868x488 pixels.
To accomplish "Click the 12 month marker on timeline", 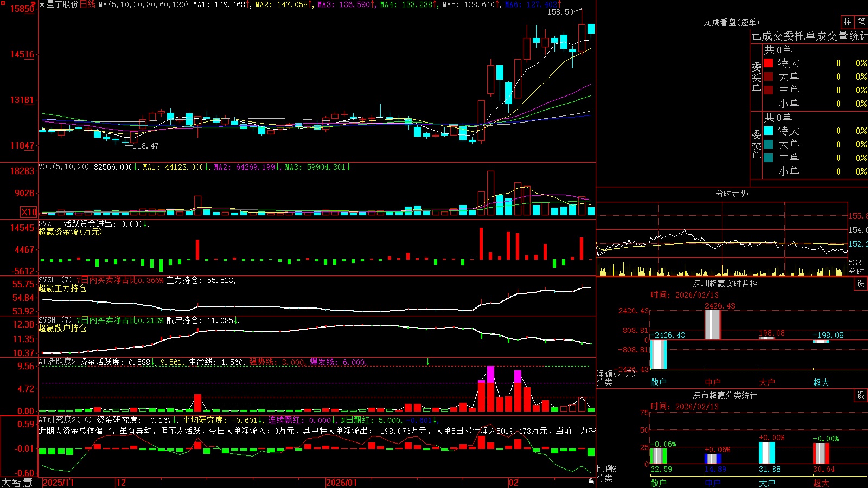I will click(x=122, y=483).
